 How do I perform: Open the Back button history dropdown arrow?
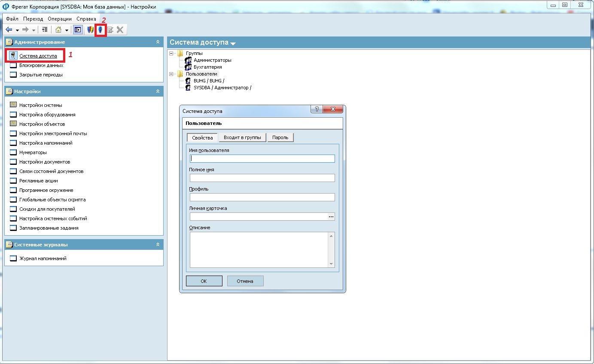(17, 30)
